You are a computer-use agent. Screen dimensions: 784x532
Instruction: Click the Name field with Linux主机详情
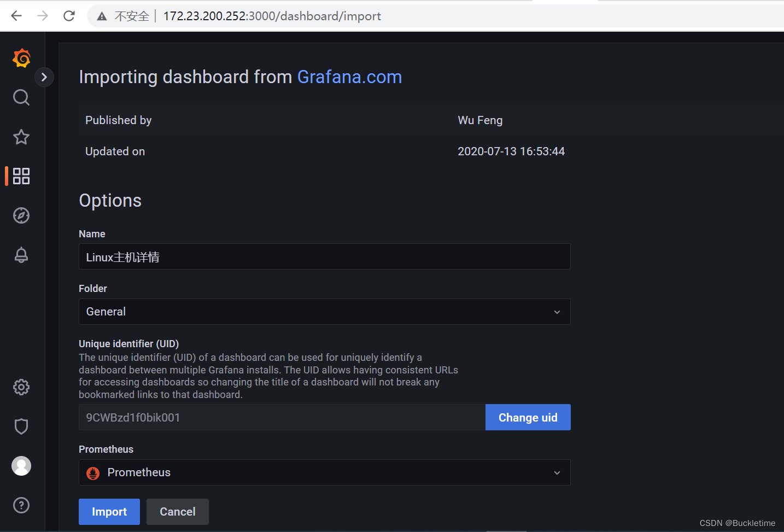coord(325,256)
